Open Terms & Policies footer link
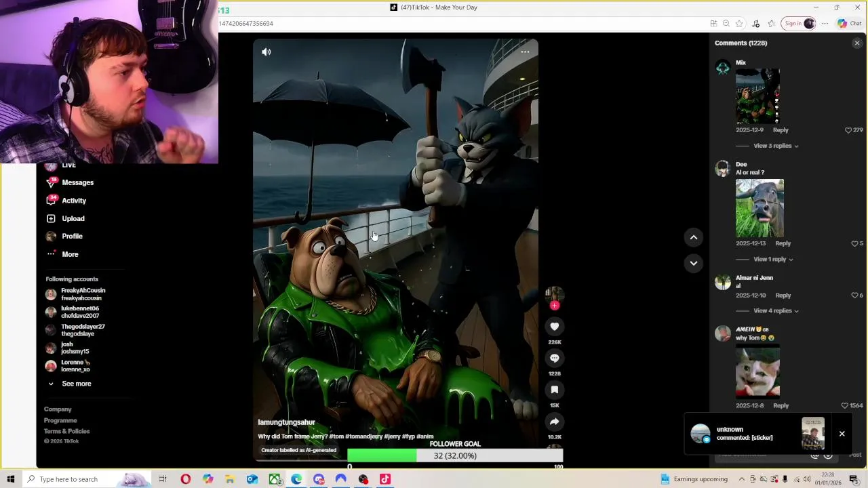This screenshot has width=868, height=488. (x=66, y=431)
